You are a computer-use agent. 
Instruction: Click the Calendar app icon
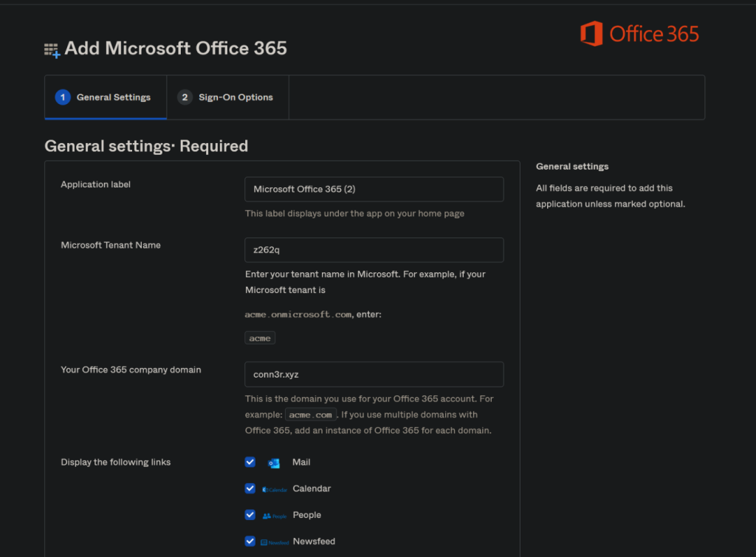click(x=274, y=489)
